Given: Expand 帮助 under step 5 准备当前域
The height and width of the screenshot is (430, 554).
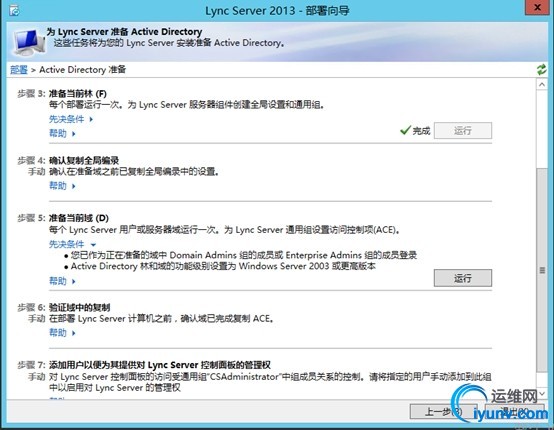Looking at the screenshot, I should [62, 281].
